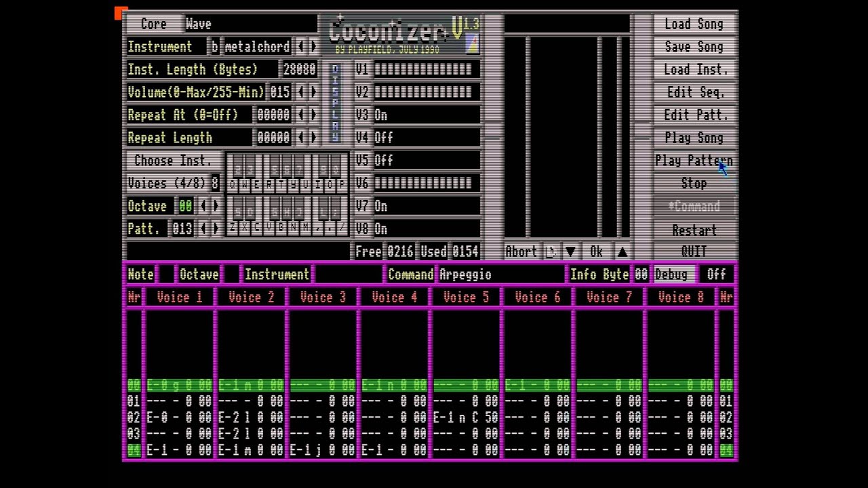Open Edit Patt.
Screen dimensions: 868x488
(x=694, y=115)
